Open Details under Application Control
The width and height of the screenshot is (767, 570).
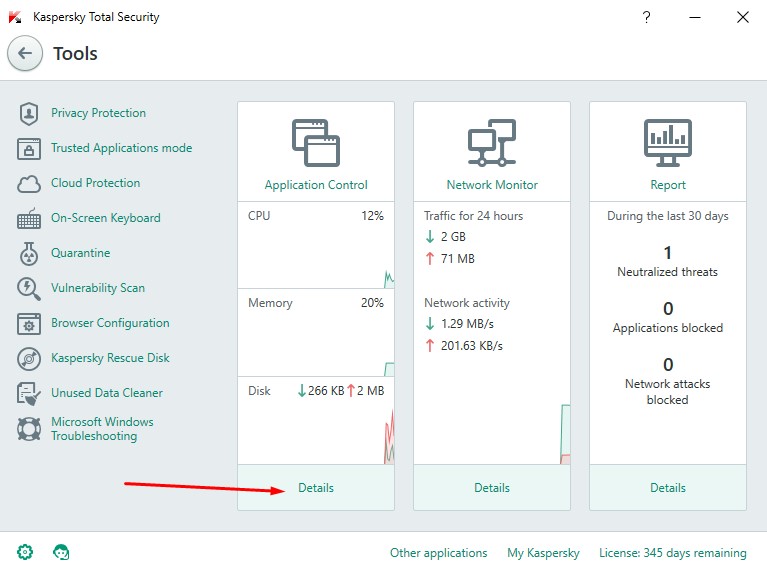click(x=316, y=488)
